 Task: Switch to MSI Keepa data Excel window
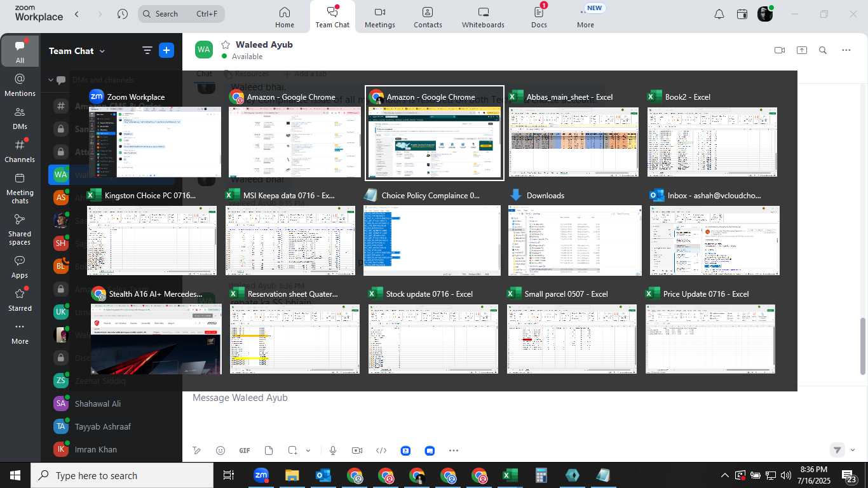[290, 232]
